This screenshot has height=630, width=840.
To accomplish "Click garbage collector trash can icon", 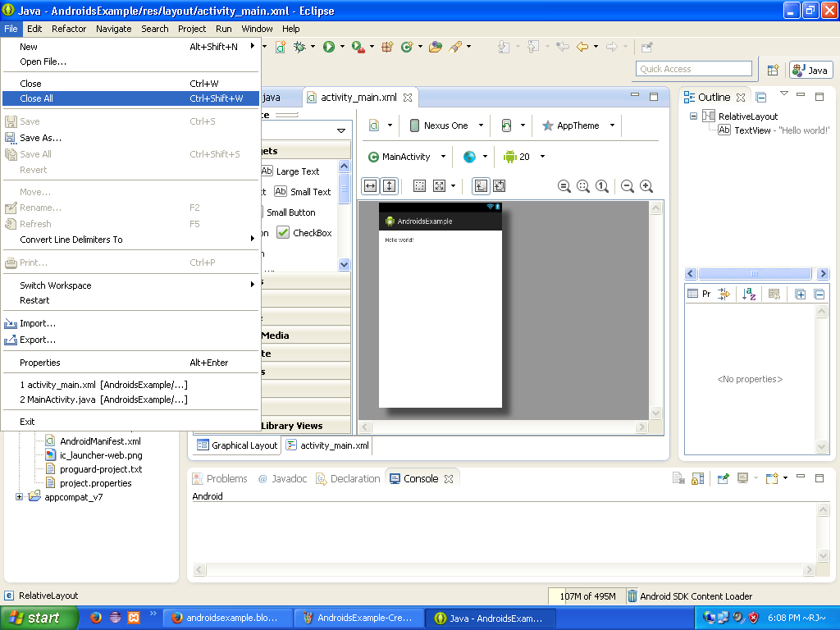I will [632, 596].
